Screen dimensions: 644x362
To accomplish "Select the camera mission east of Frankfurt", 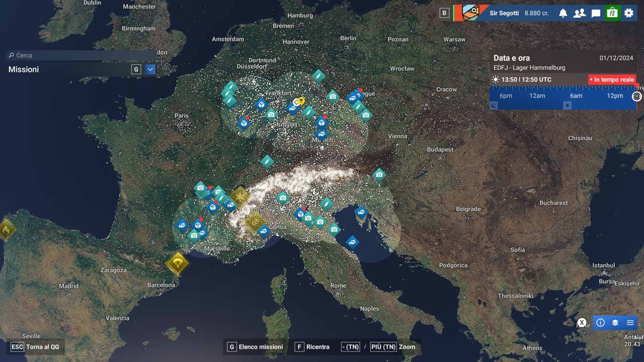I will point(333,96).
